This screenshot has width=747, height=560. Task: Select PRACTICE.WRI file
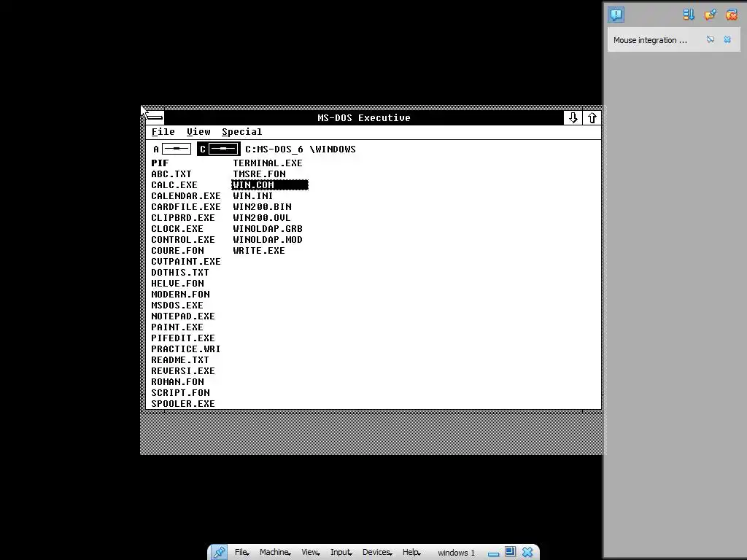click(186, 349)
